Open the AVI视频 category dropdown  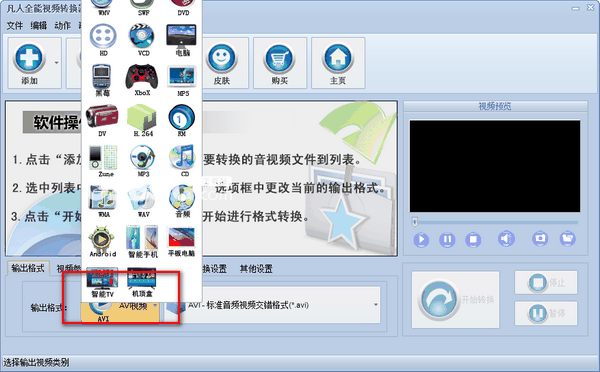155,305
